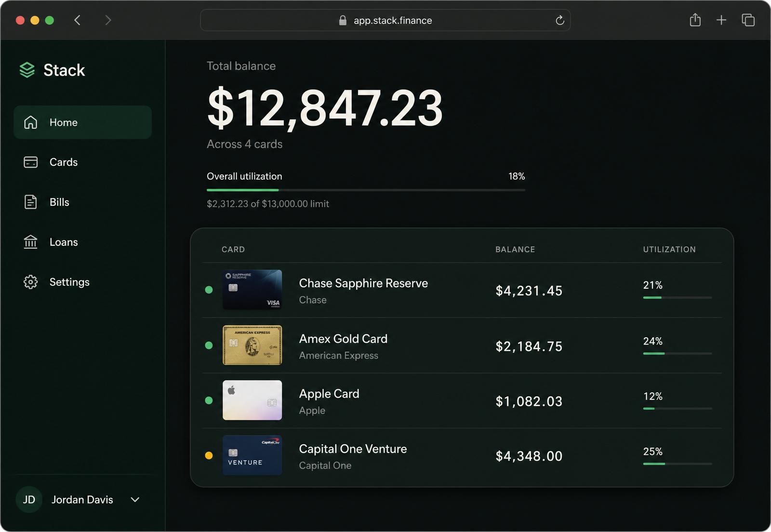This screenshot has height=532, width=771.
Task: Click the CARD column header
Action: tap(233, 249)
